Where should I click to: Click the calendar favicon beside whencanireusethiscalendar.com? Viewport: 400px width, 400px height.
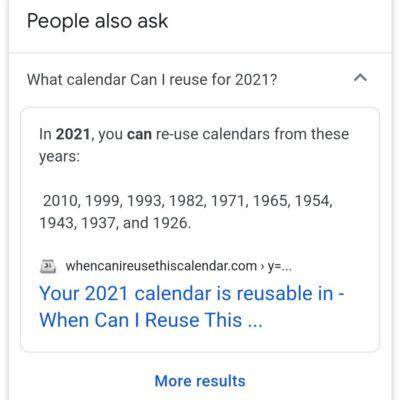pos(48,266)
